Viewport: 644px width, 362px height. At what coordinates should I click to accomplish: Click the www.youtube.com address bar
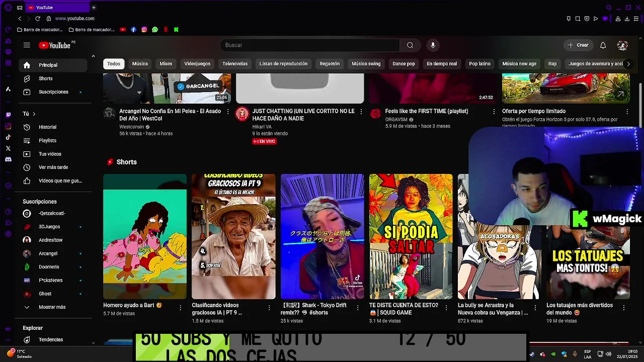[75, 19]
